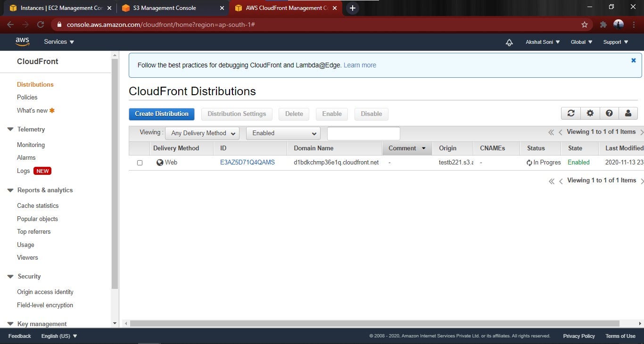Click the Feedback footer link
This screenshot has width=644, height=344.
click(19, 336)
